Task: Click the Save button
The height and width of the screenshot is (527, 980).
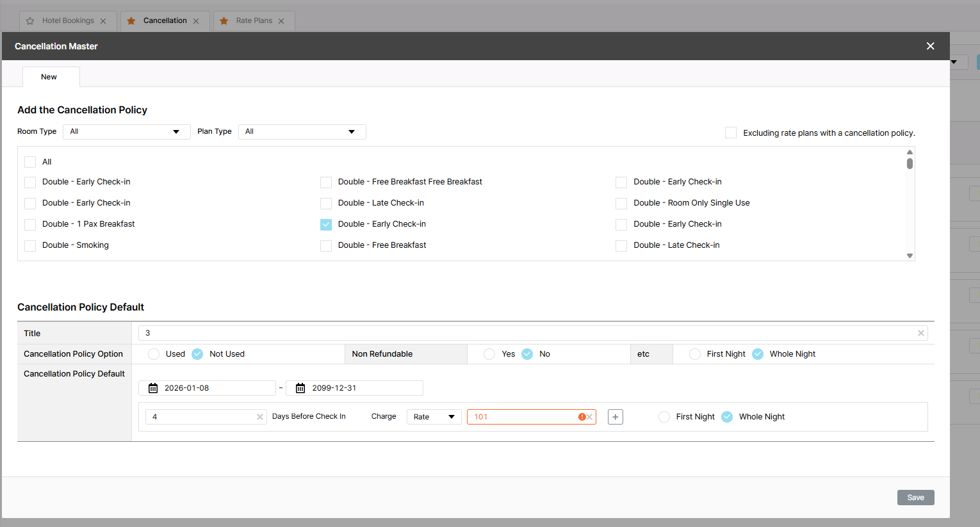Action: (x=915, y=498)
